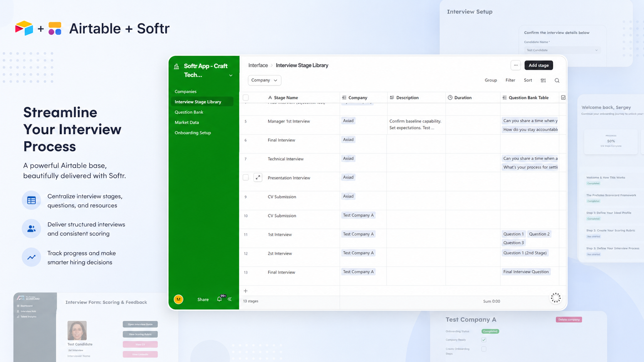The image size is (644, 362).
Task: Click the Add stage button
Action: 538,65
